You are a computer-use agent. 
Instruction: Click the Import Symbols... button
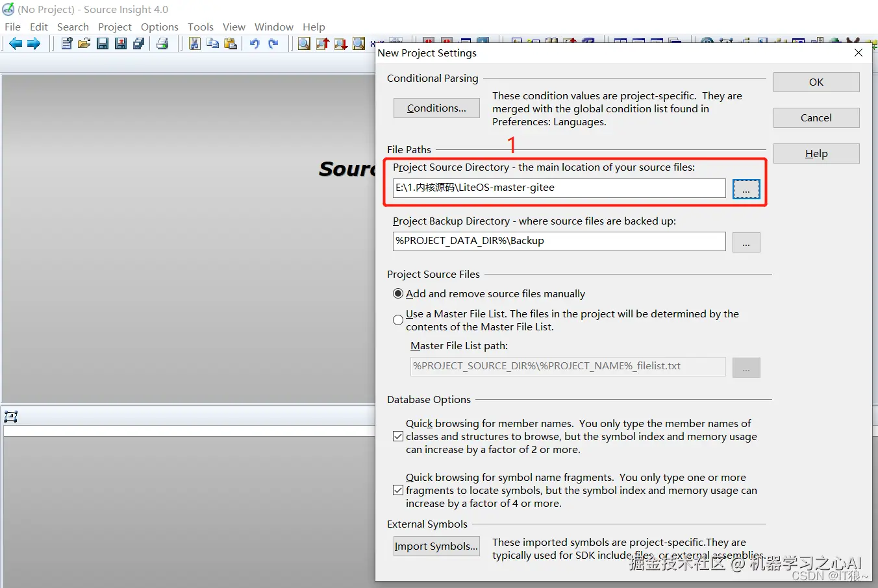436,546
